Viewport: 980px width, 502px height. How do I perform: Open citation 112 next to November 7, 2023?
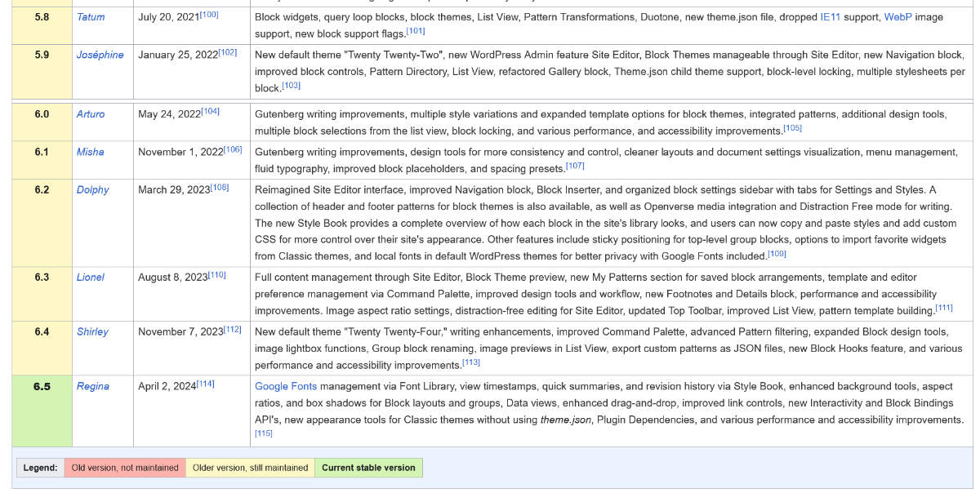(x=232, y=328)
